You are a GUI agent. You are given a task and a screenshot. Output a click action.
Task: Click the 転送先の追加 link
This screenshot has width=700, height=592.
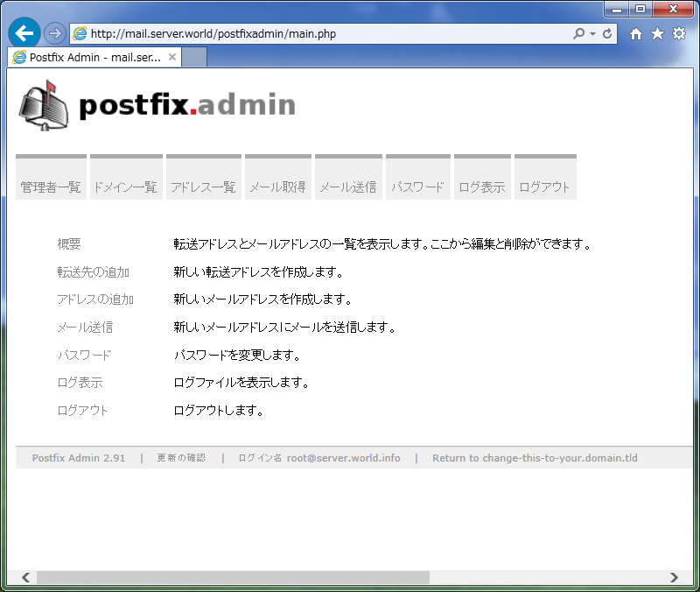pos(94,271)
